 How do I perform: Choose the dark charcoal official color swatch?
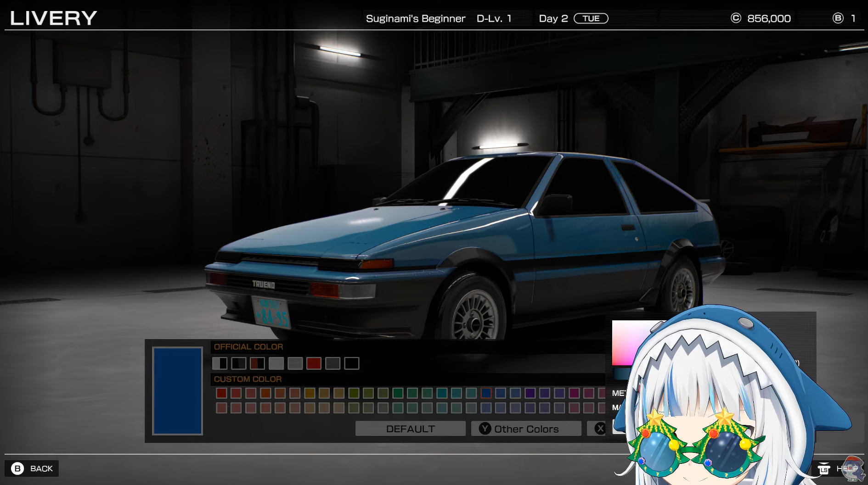tap(333, 363)
